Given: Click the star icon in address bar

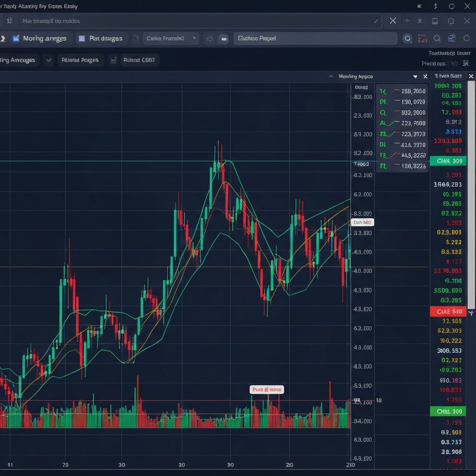Looking at the screenshot, I should click(420, 21).
